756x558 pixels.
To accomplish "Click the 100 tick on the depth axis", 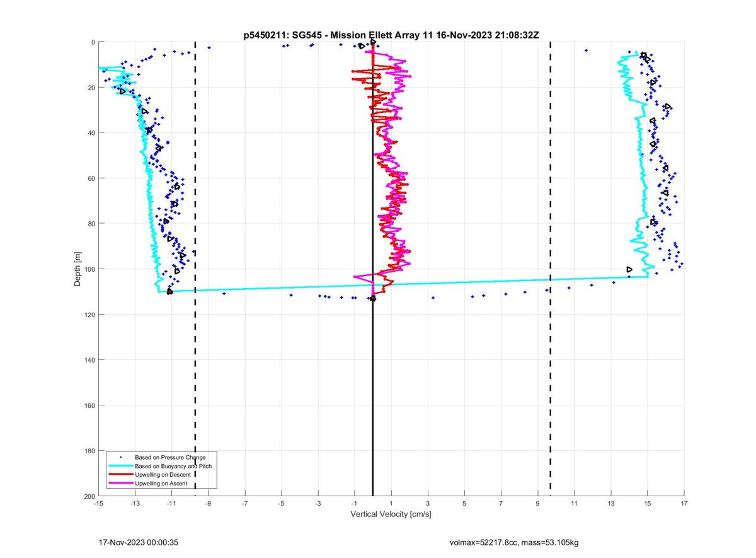I will click(89, 269).
